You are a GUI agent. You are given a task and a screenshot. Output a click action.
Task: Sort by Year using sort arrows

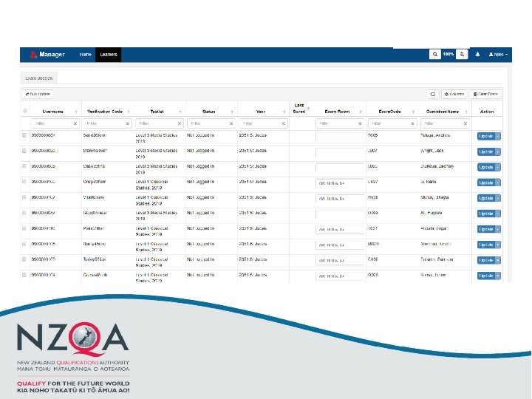coord(284,112)
